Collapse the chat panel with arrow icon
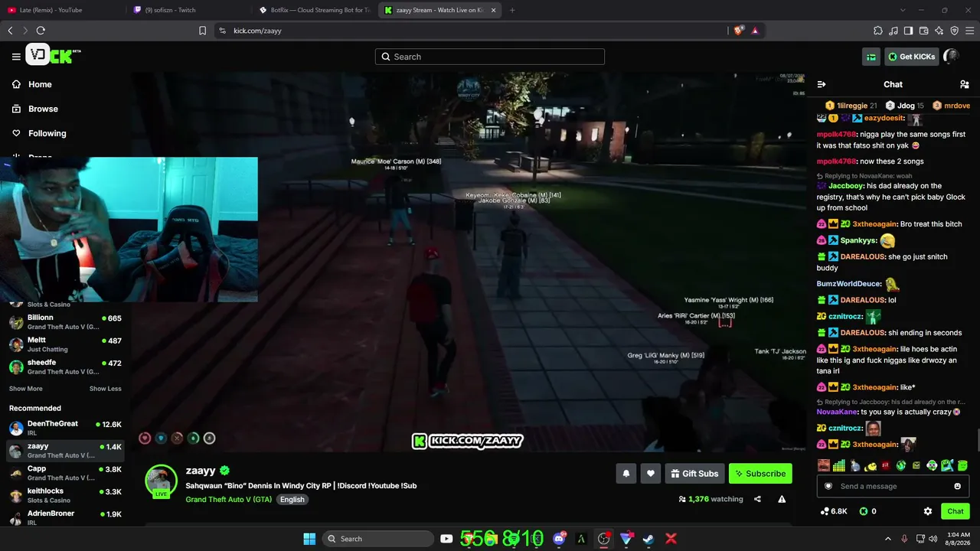This screenshot has height=551, width=980. pos(822,84)
